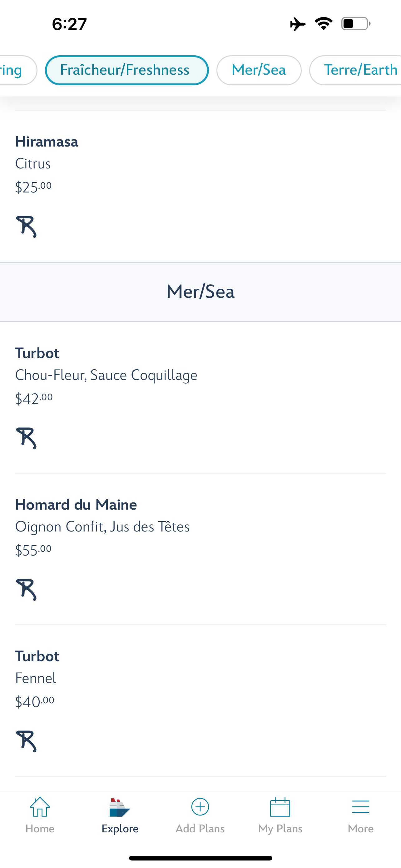Open the More hamburger menu icon
Screen dimensions: 401x868
point(361,807)
